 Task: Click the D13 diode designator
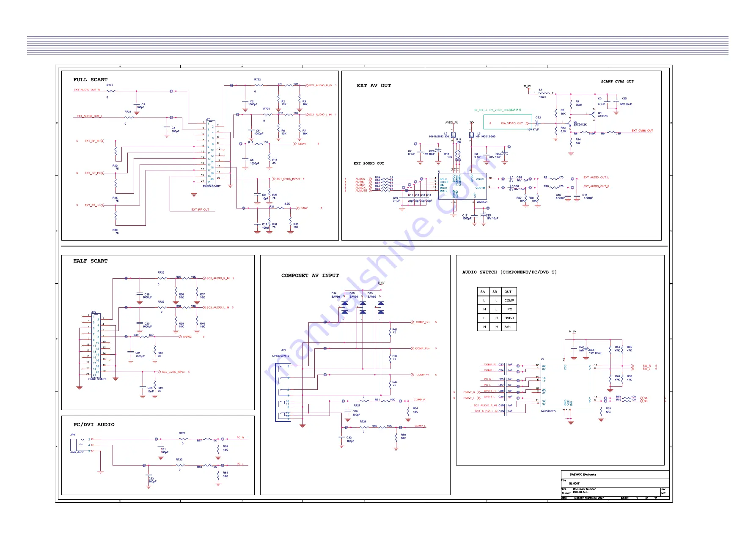click(x=370, y=293)
